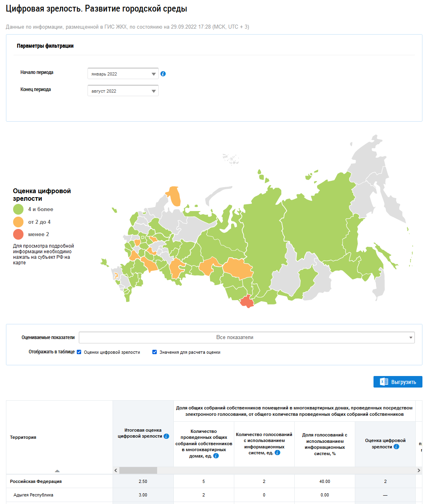Click the table's scroll left arrow

(x=116, y=471)
